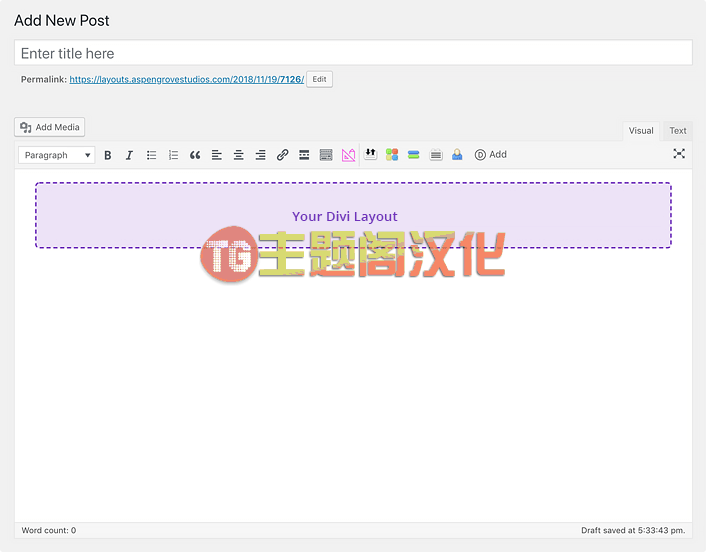
Task: Click the person author icon
Action: point(457,154)
